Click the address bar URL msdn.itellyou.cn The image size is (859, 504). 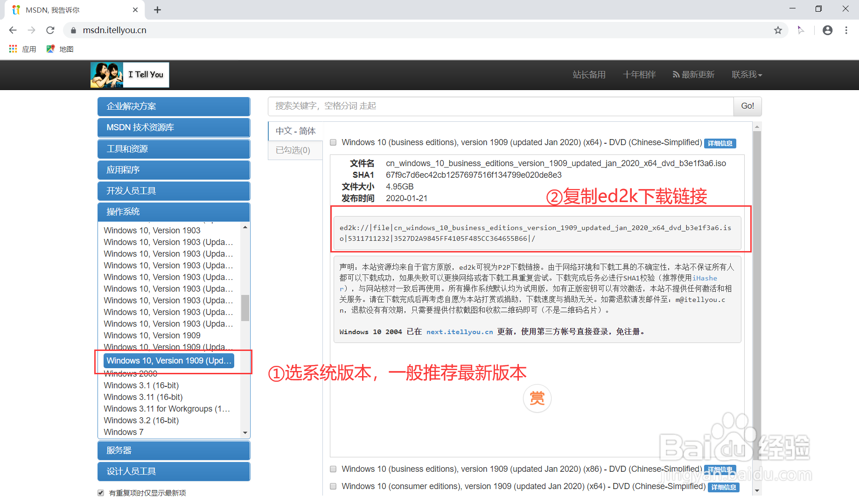(x=115, y=30)
